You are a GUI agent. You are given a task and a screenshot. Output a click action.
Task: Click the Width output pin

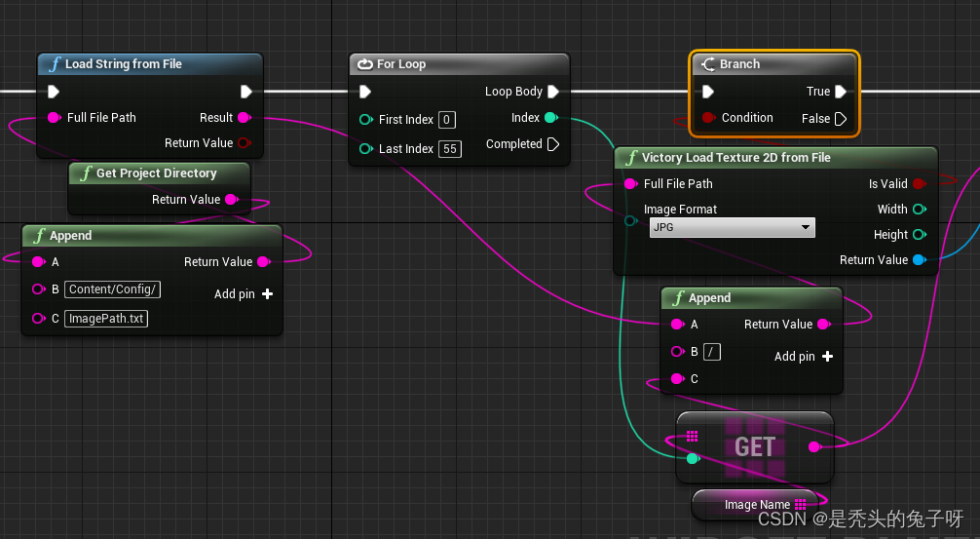920,209
